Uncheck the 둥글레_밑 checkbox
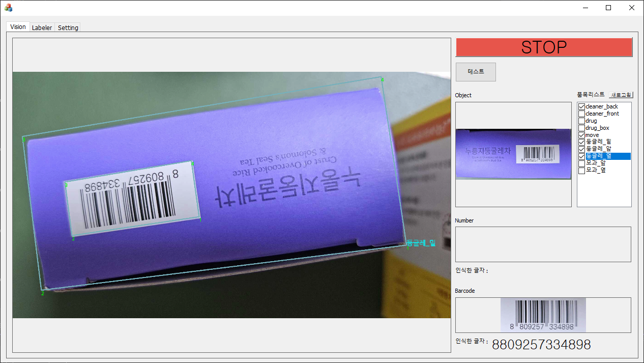The height and width of the screenshot is (363, 644). coord(581,142)
